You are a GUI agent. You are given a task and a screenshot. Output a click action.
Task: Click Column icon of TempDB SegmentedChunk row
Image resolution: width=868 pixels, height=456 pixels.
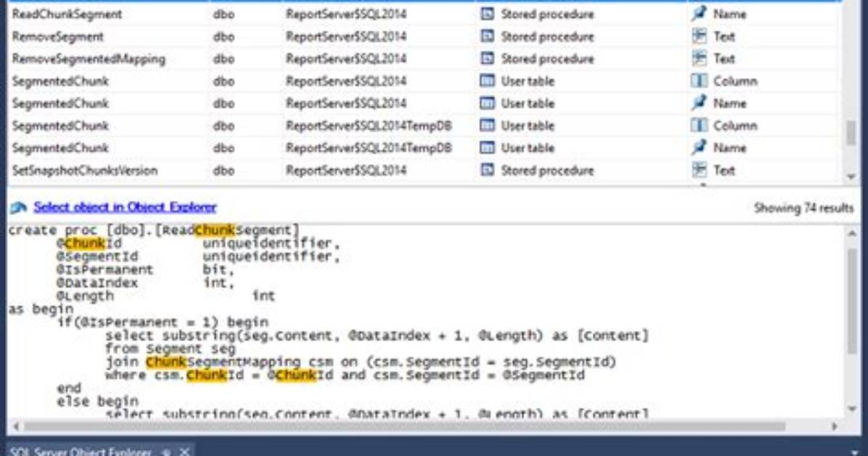tap(699, 126)
